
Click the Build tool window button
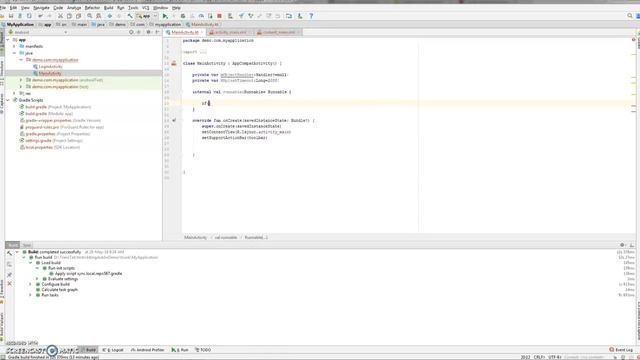click(x=89, y=350)
